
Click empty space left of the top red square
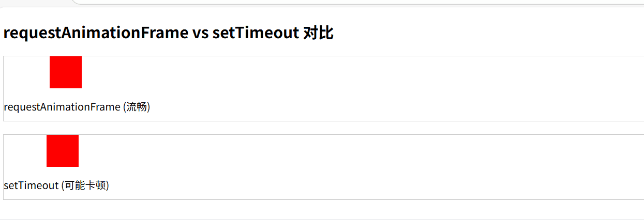[26, 72]
